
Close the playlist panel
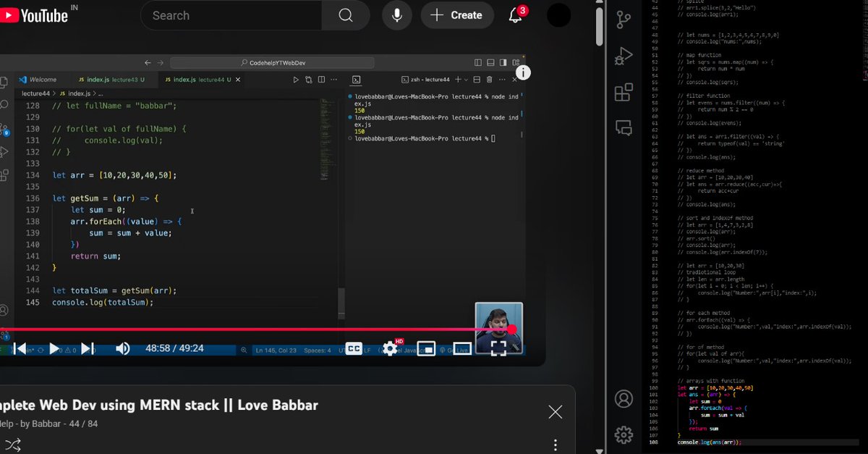pyautogui.click(x=555, y=412)
